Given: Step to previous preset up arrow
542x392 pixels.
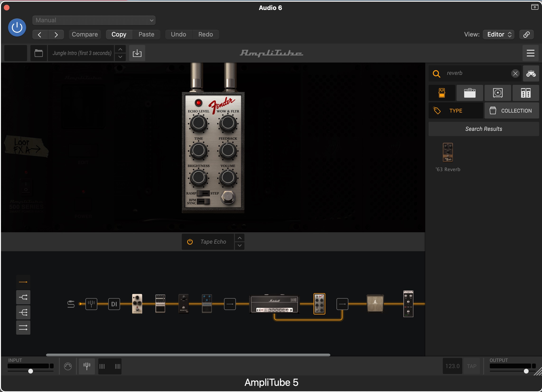Looking at the screenshot, I should point(120,49).
